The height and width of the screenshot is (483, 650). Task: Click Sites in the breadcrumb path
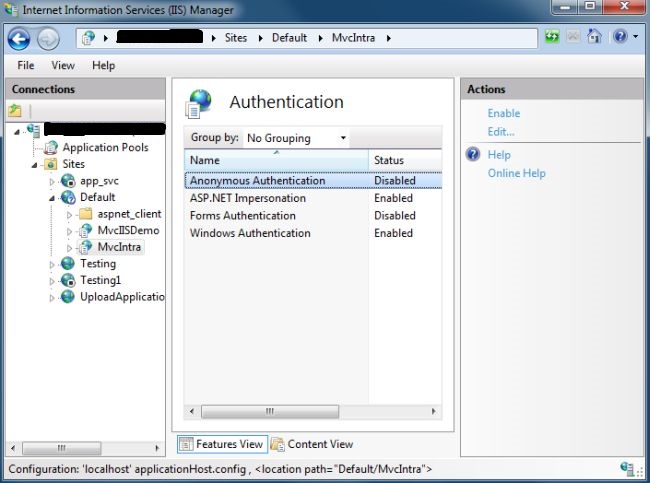236,38
